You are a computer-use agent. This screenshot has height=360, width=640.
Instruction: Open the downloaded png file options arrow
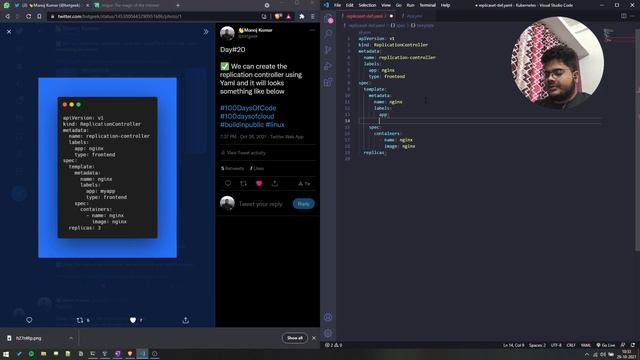coord(71,338)
